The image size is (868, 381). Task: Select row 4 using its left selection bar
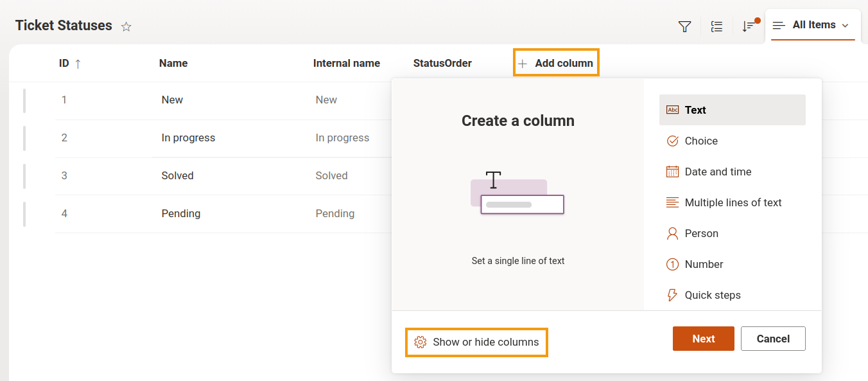click(24, 214)
